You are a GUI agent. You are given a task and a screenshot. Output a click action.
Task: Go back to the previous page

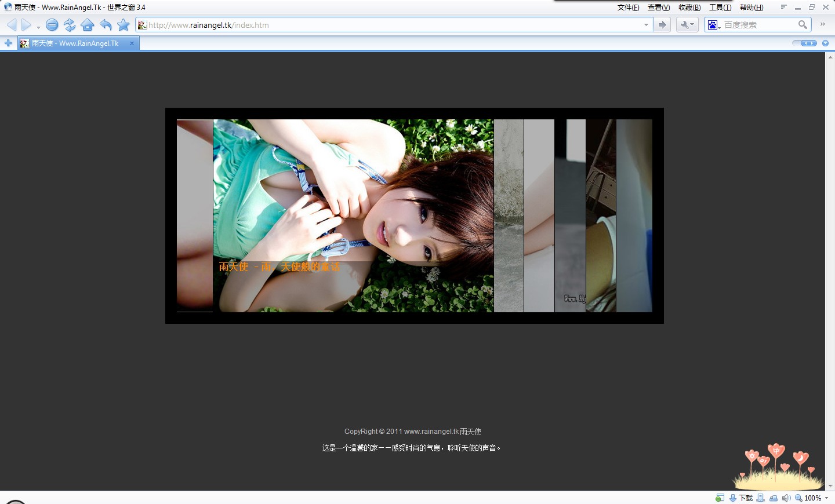(x=11, y=24)
